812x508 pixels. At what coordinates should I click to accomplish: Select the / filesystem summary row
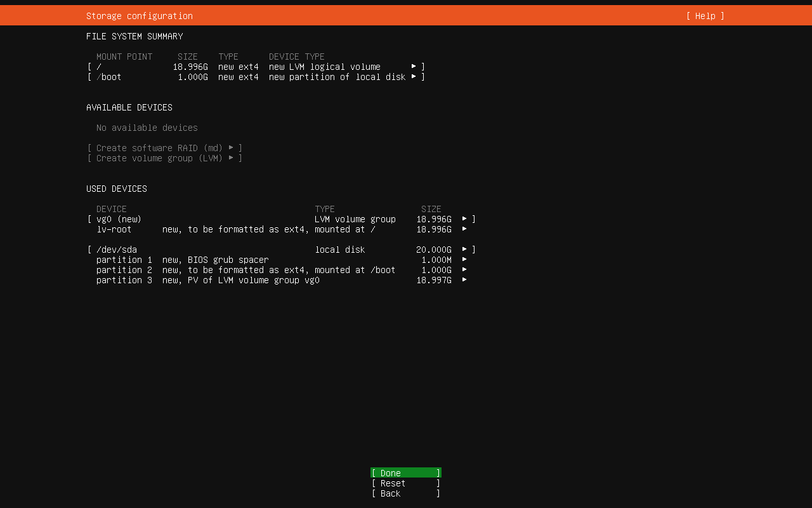pos(254,67)
